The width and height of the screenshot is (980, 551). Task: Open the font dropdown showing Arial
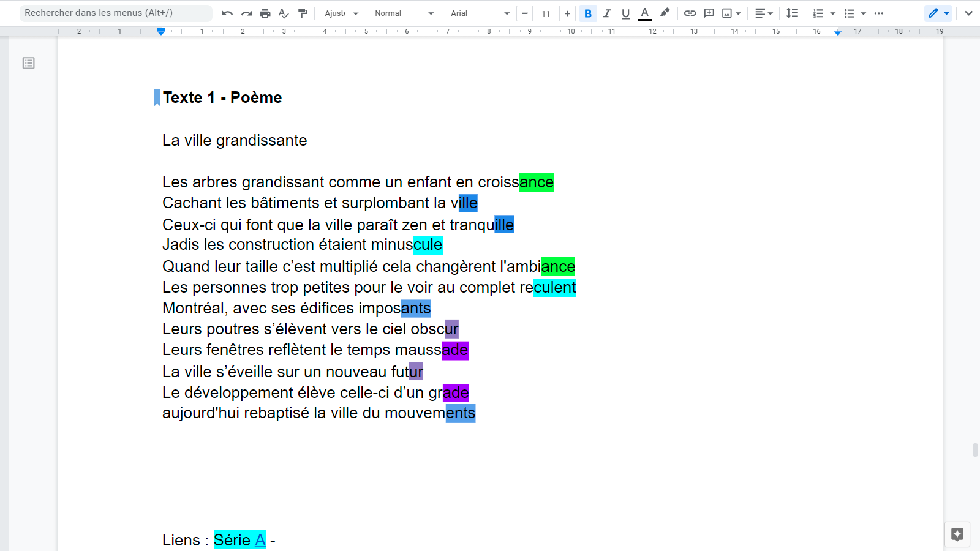[480, 13]
